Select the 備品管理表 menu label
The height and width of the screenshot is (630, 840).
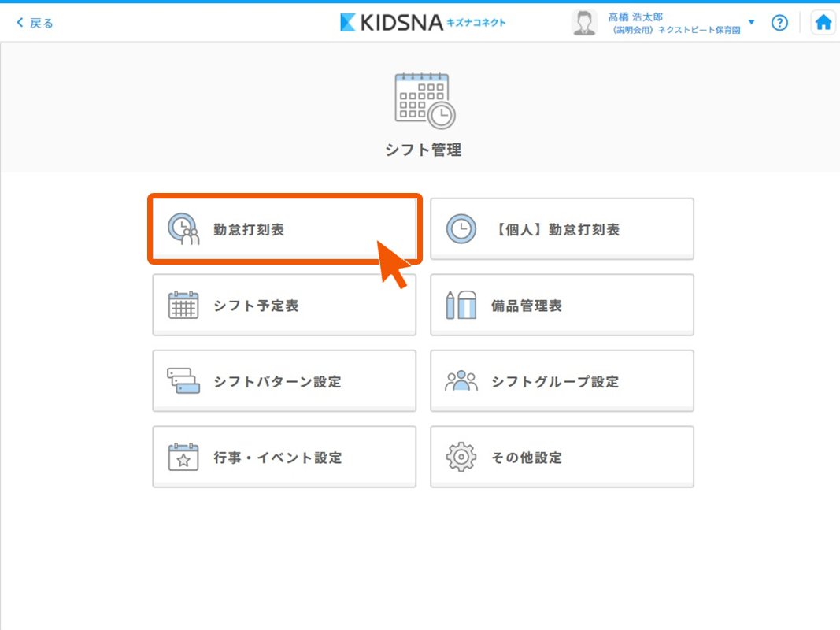[x=527, y=306]
